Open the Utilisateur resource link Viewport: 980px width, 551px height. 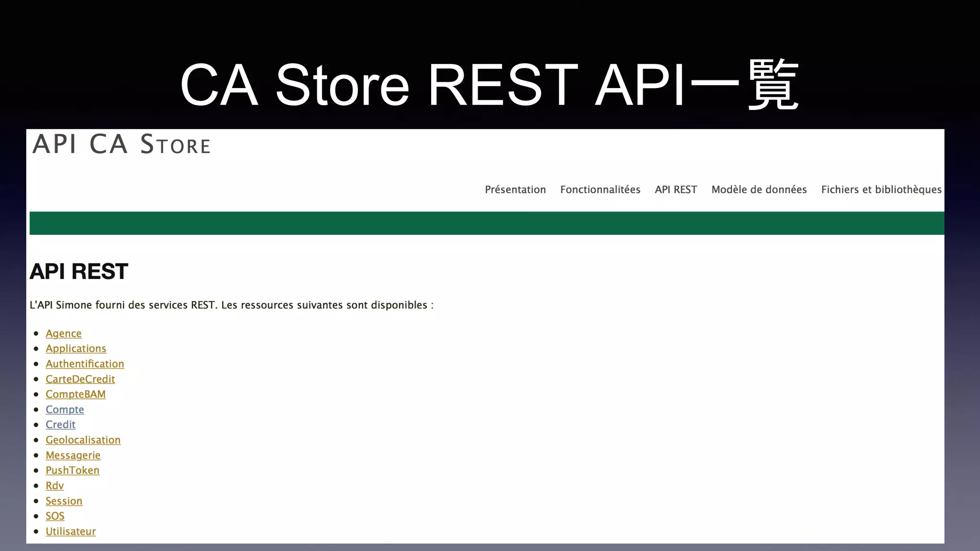pyautogui.click(x=71, y=531)
